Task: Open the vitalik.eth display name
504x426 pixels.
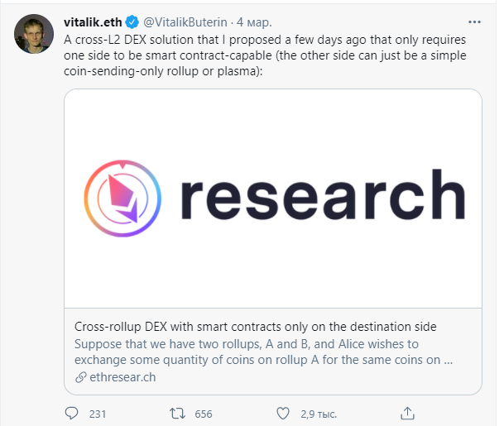Action: [92, 21]
